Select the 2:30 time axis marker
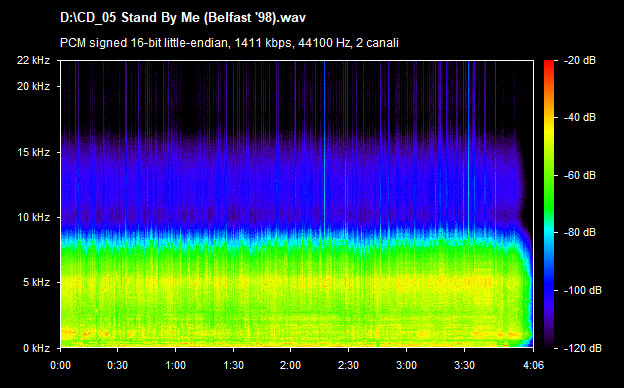Screen dimensions: 624x388 [349, 365]
